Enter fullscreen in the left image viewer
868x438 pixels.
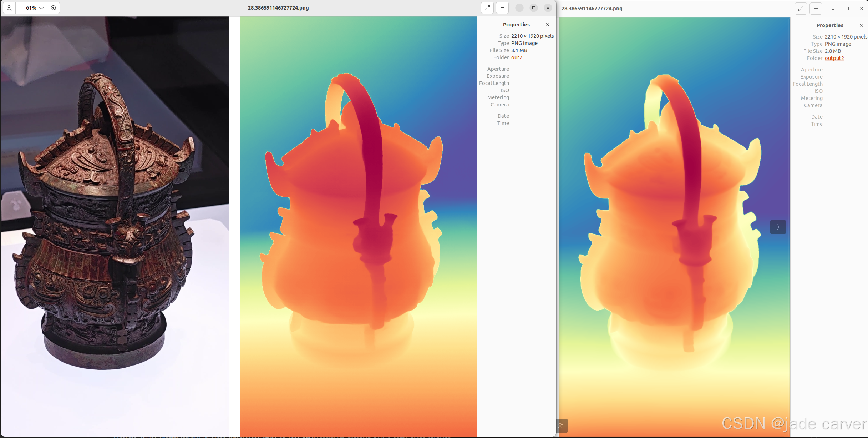point(487,8)
